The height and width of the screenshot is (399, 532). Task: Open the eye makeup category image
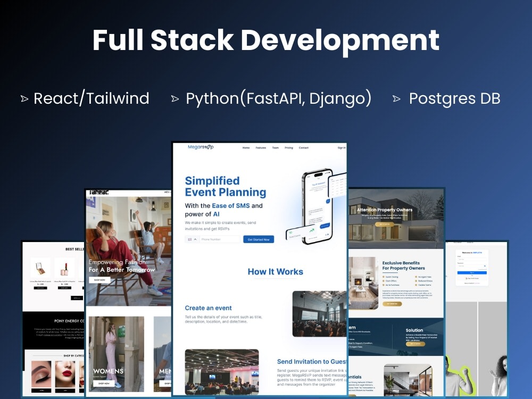point(41,375)
